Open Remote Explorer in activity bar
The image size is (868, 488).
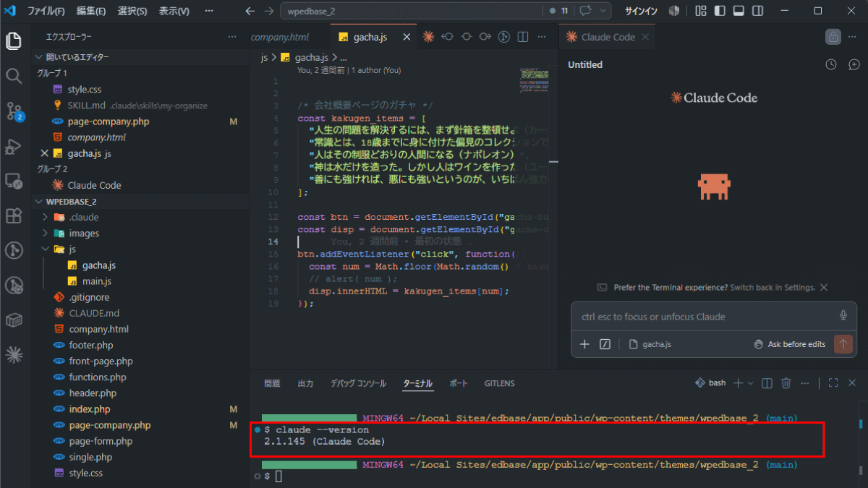pyautogui.click(x=13, y=181)
